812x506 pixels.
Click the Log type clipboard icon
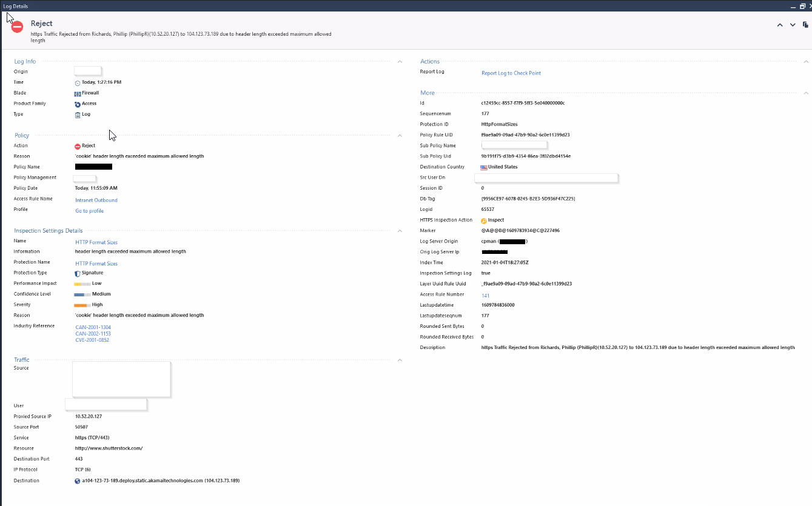coord(78,115)
